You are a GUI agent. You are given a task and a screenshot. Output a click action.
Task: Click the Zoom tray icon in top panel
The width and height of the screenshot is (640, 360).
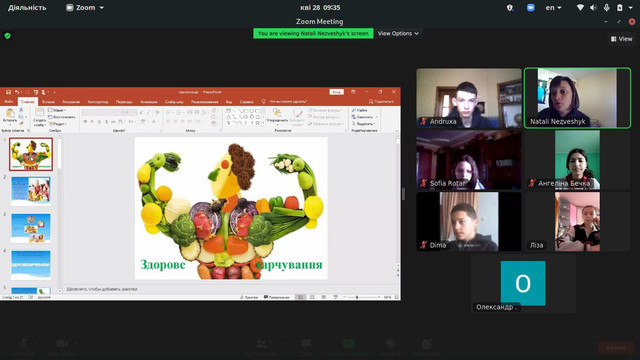531,7
